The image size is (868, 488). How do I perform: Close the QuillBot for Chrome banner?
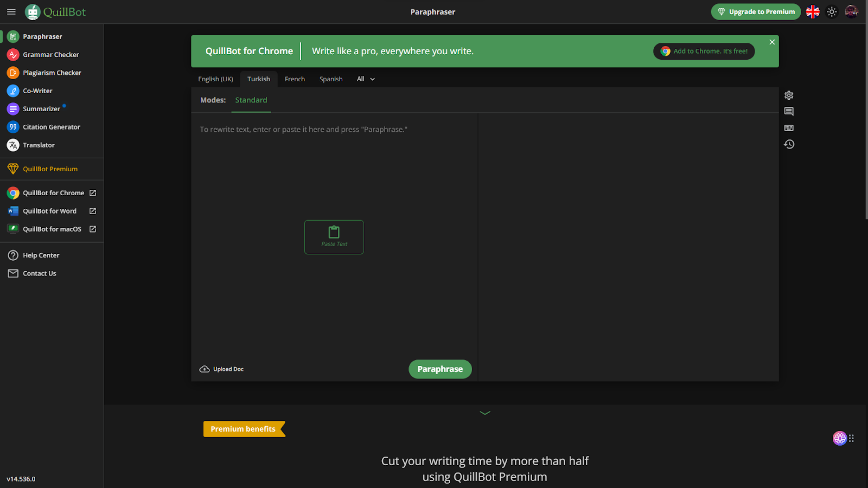(x=772, y=42)
